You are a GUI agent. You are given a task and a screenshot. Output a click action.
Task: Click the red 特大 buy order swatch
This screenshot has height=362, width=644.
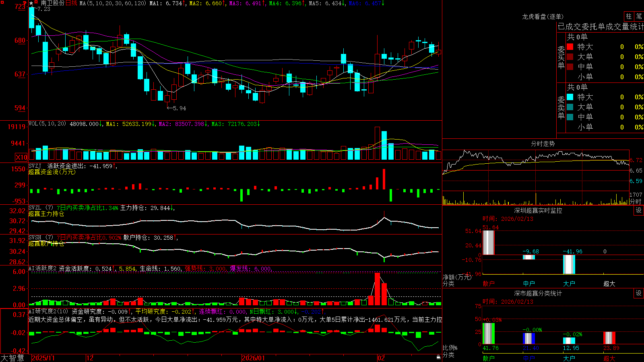570,47
